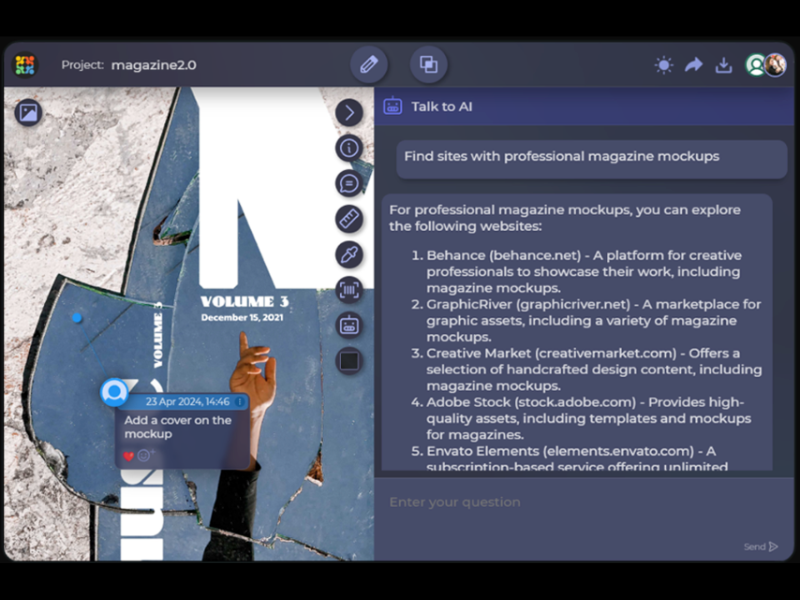Show project info with the info icon
Image resolution: width=800 pixels, height=600 pixels.
(349, 148)
